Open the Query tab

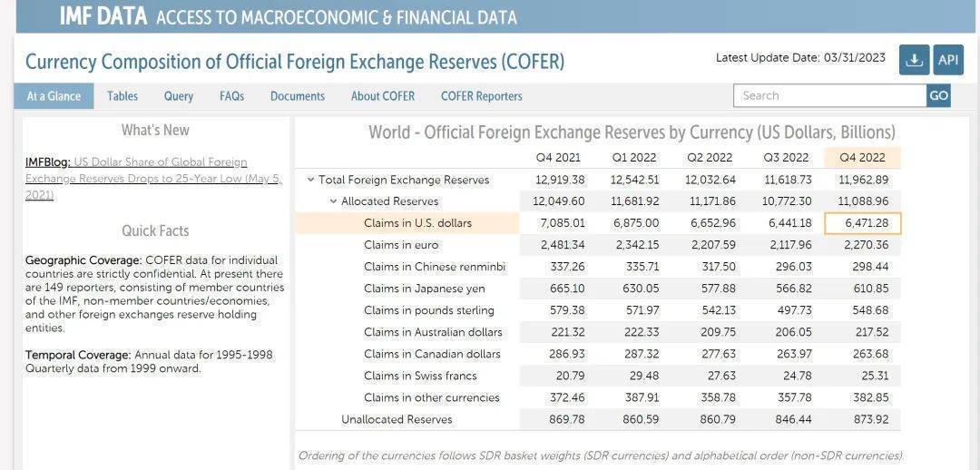tap(179, 96)
